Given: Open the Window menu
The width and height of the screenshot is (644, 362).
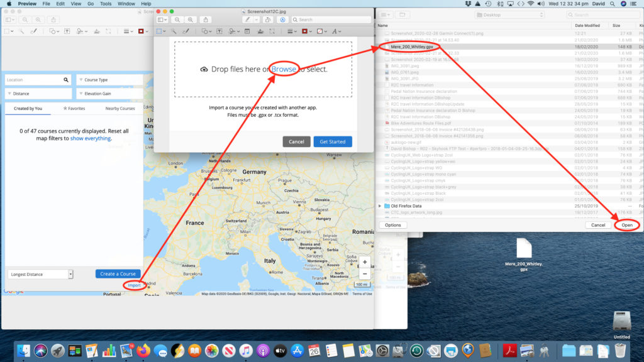Looking at the screenshot, I should (126, 4).
